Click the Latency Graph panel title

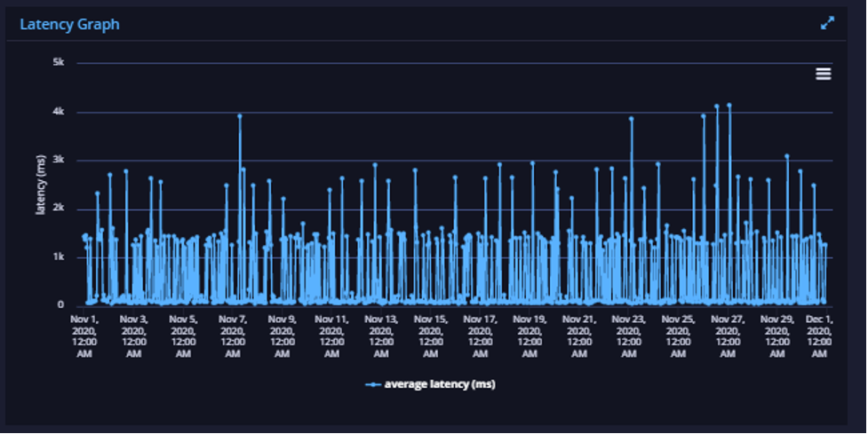pyautogui.click(x=70, y=24)
